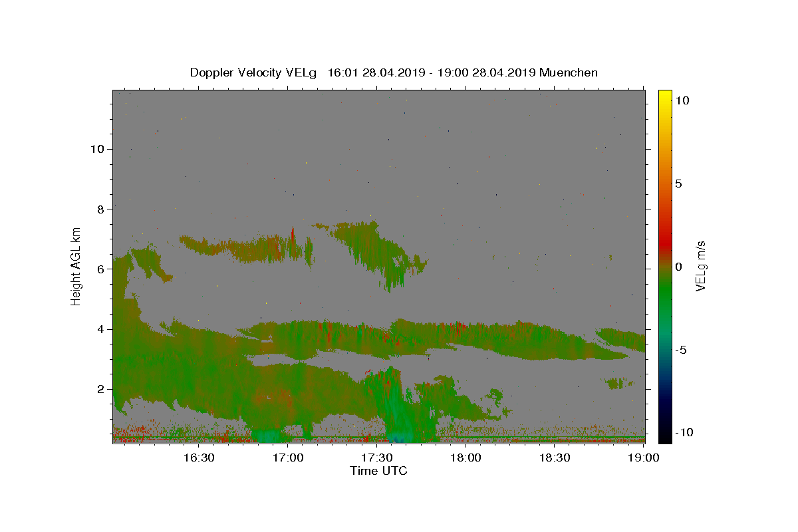This screenshot has width=798, height=532.
Task: Click the height tick label 6
Action: click(99, 269)
